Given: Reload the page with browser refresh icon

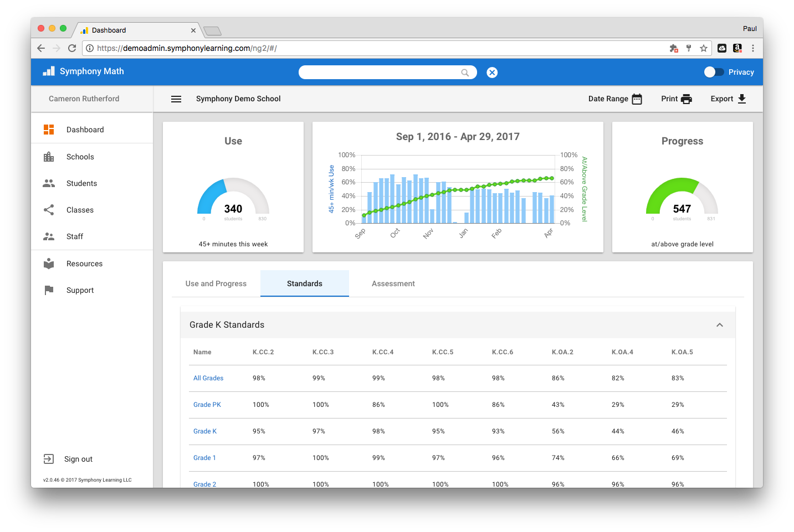Looking at the screenshot, I should (x=72, y=48).
